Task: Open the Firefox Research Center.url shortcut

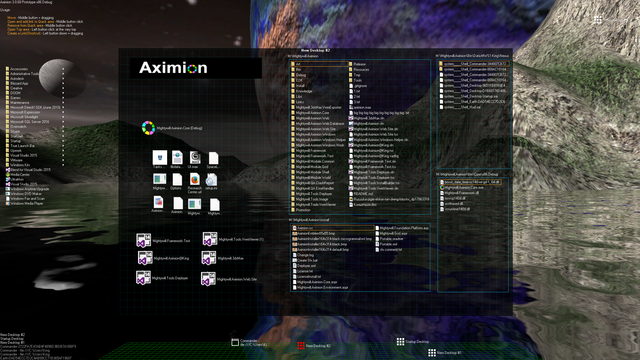Action: (x=195, y=180)
